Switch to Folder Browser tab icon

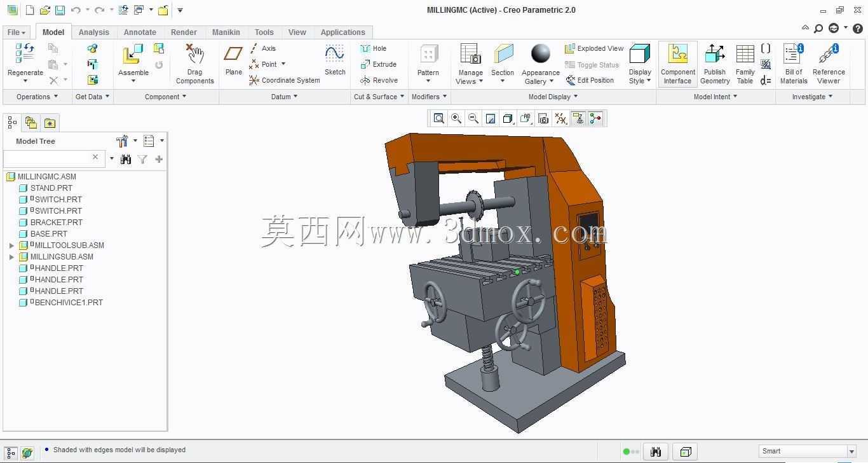click(31, 123)
